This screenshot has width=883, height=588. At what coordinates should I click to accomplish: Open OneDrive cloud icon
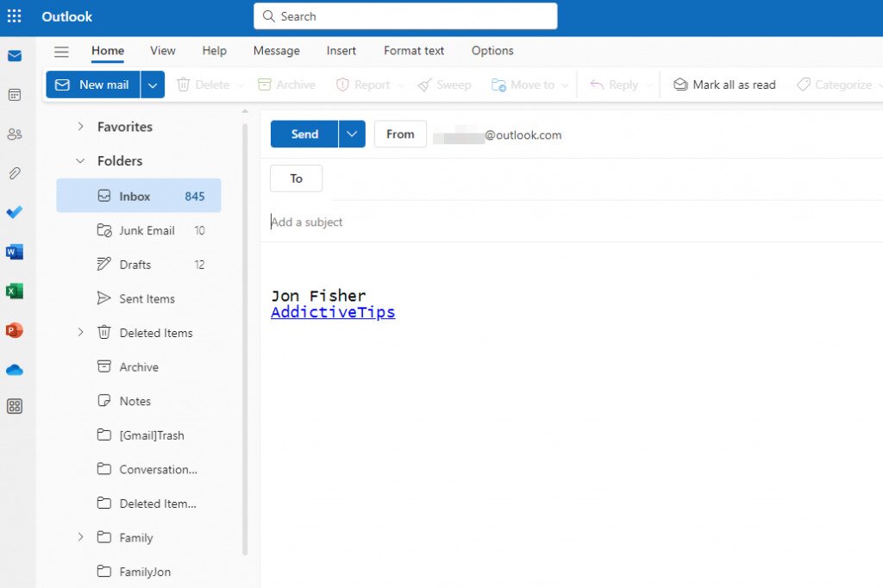tap(15, 369)
